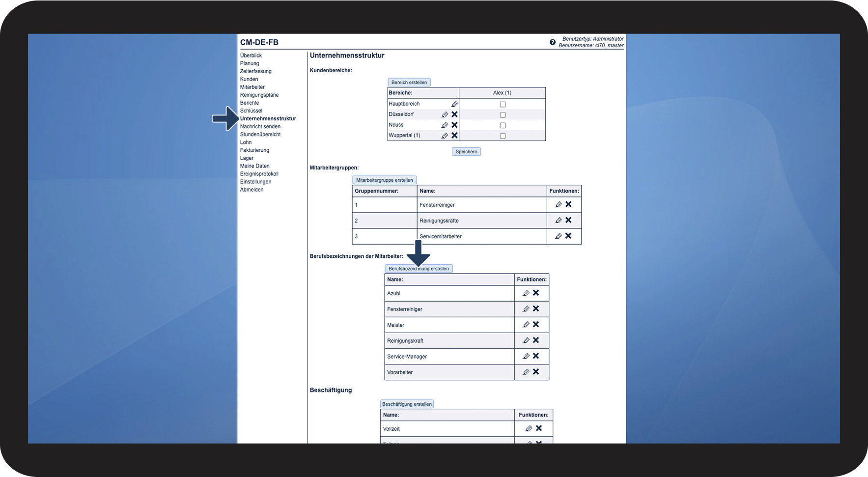Delete the Azubi job title
868x477 pixels.
click(x=536, y=293)
